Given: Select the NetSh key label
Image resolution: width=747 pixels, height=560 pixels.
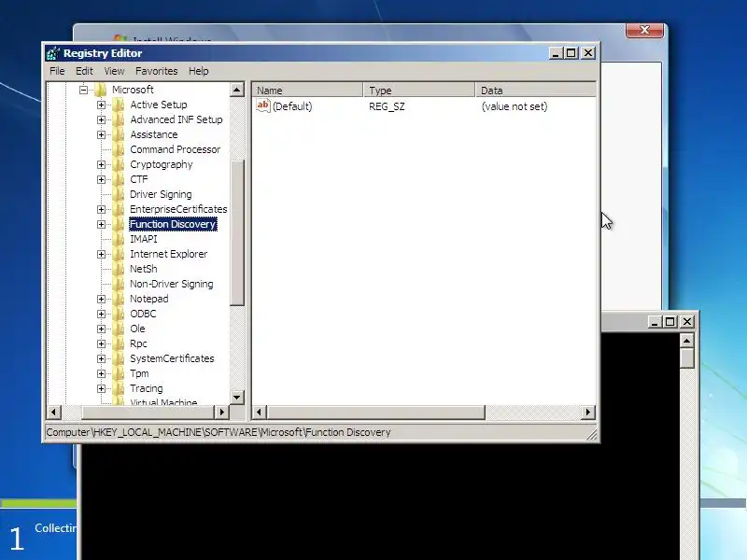Looking at the screenshot, I should click(x=144, y=269).
